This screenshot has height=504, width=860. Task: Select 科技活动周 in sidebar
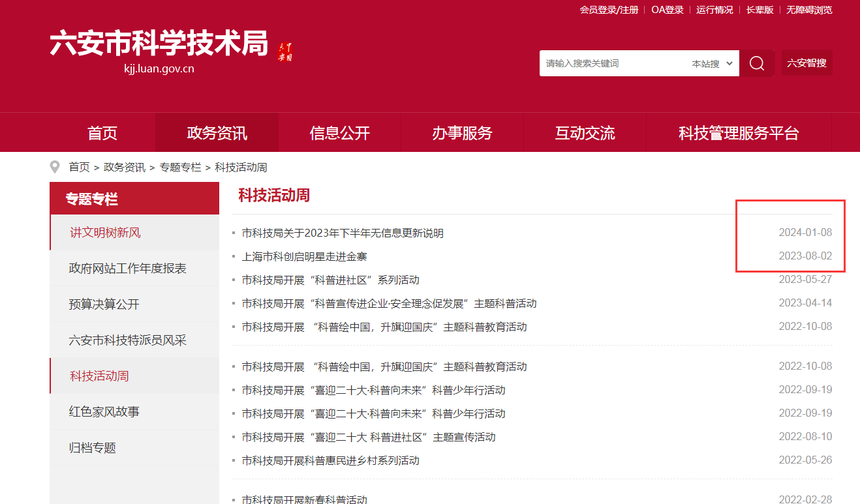click(134, 376)
